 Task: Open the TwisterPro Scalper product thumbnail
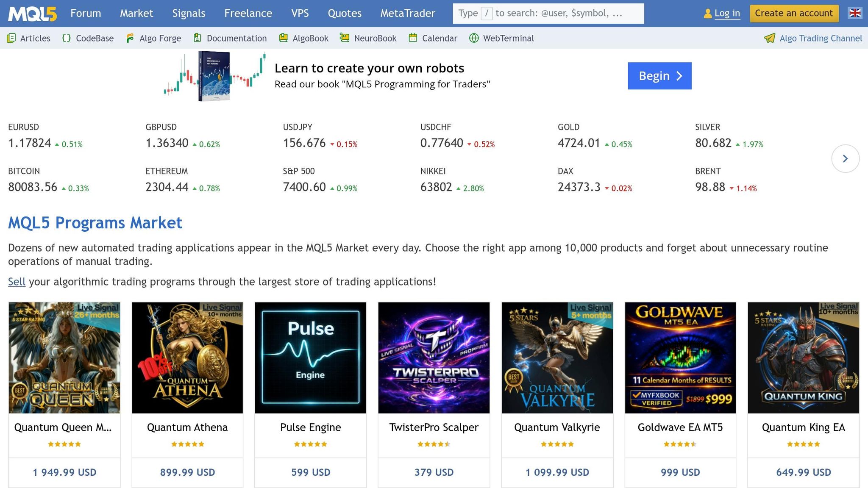pyautogui.click(x=434, y=358)
